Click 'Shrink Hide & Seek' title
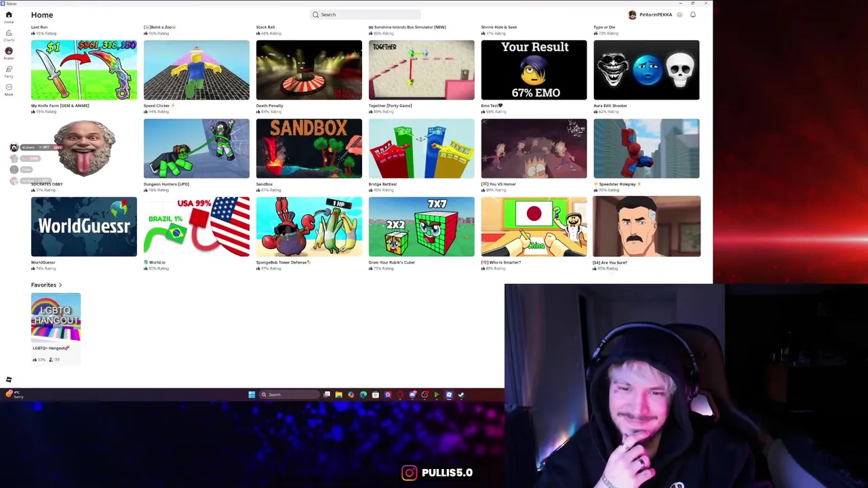Screen dimensions: 868x488 pyautogui.click(x=499, y=27)
